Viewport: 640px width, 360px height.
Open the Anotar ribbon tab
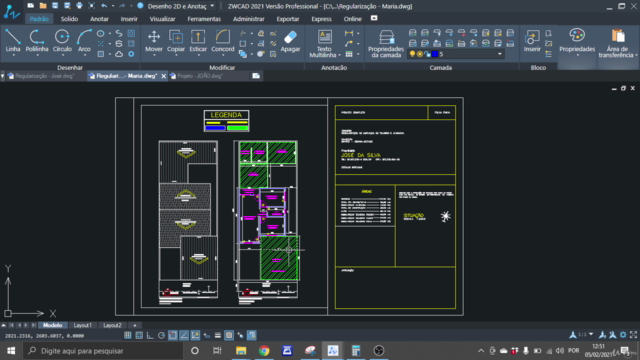[99, 19]
